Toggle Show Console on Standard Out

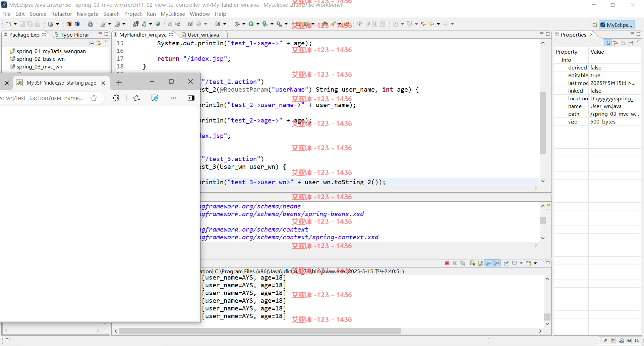488,263
